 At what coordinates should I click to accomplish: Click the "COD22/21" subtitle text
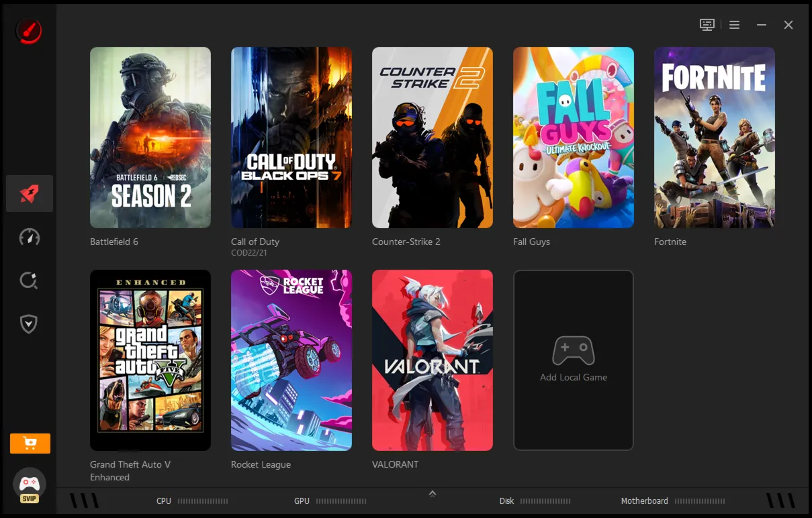tap(249, 253)
